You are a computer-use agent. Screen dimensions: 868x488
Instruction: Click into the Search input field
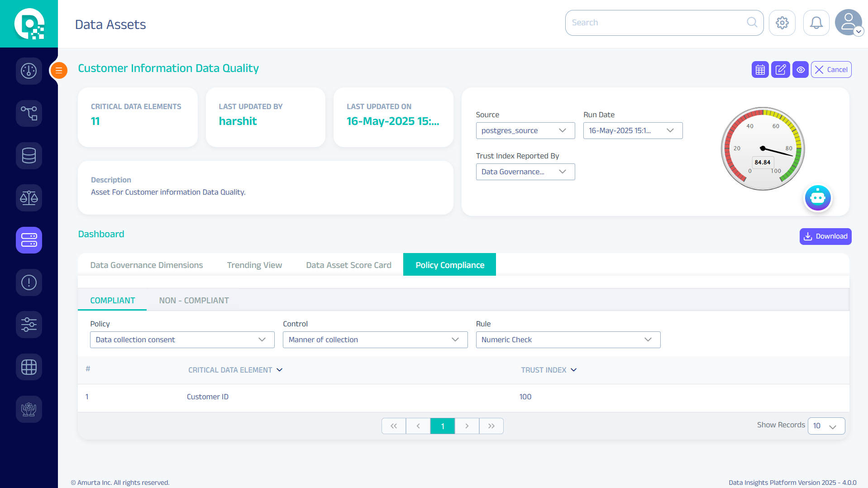pyautogui.click(x=656, y=23)
